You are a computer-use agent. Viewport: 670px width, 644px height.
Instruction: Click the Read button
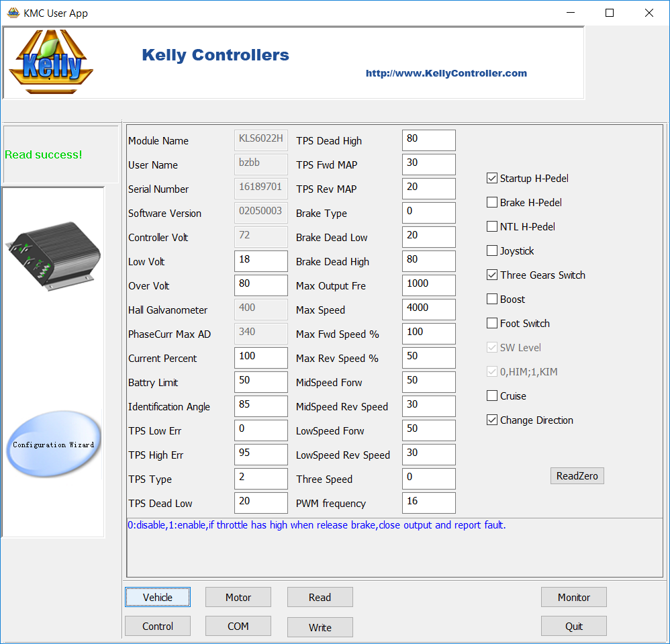click(320, 597)
